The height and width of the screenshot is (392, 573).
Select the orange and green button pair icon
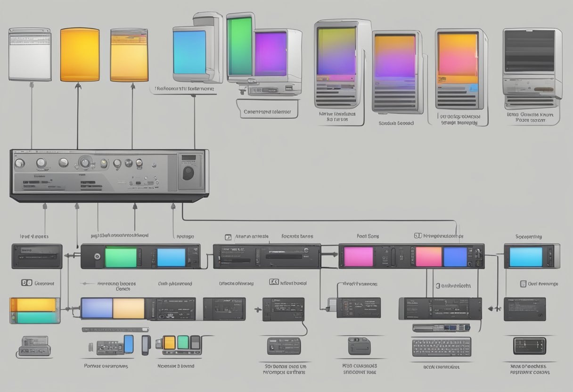(176, 343)
